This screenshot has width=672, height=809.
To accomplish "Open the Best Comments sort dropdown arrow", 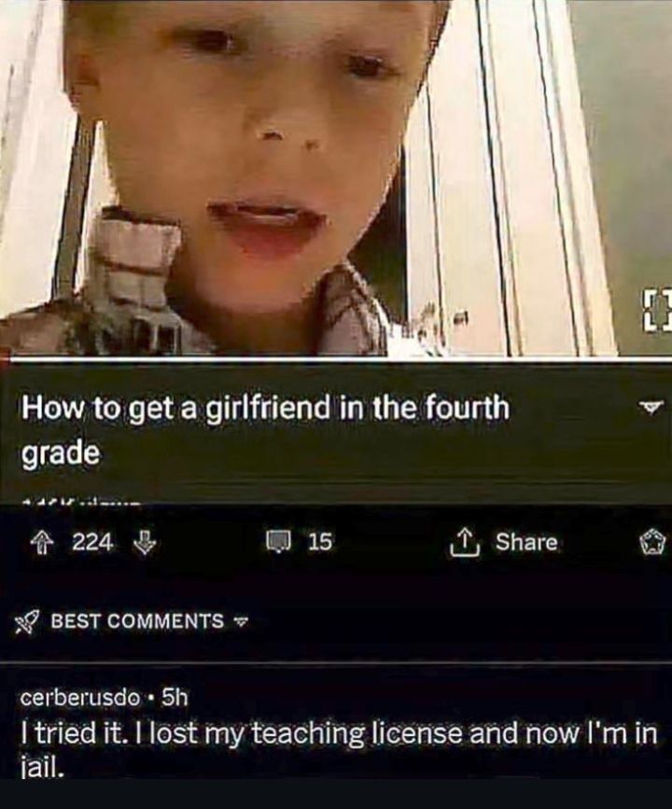I will (x=240, y=621).
